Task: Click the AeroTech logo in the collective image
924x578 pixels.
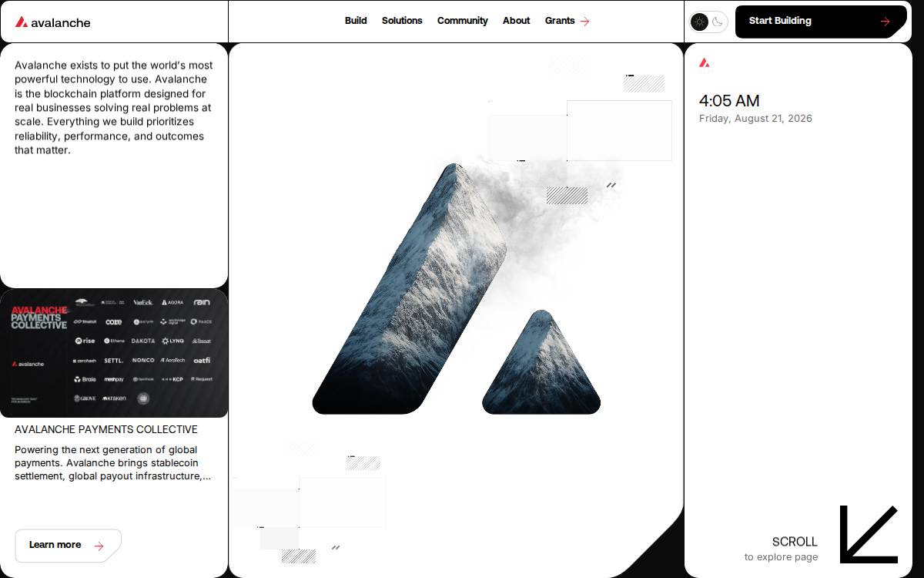Action: coord(172,360)
